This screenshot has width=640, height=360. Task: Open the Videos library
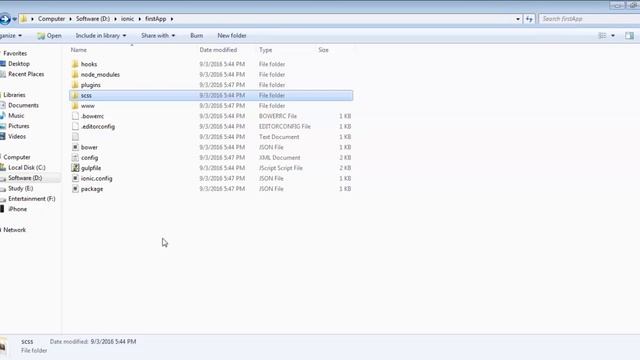click(17, 136)
